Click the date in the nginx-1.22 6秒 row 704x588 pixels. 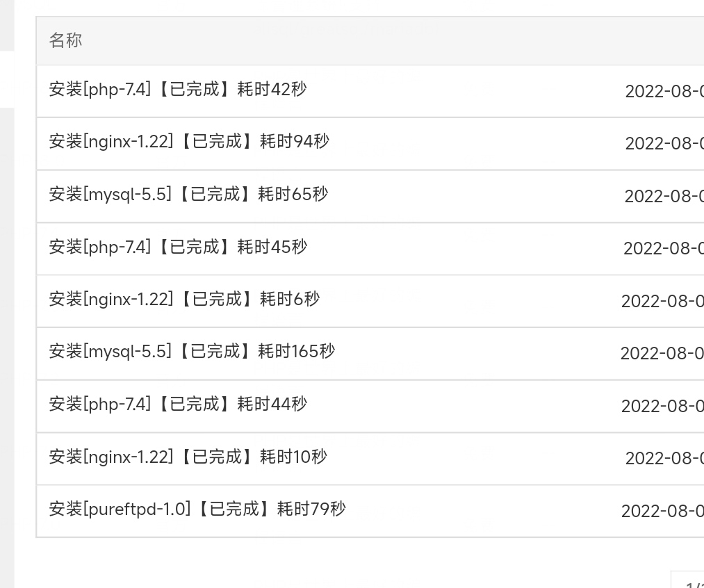click(x=663, y=301)
